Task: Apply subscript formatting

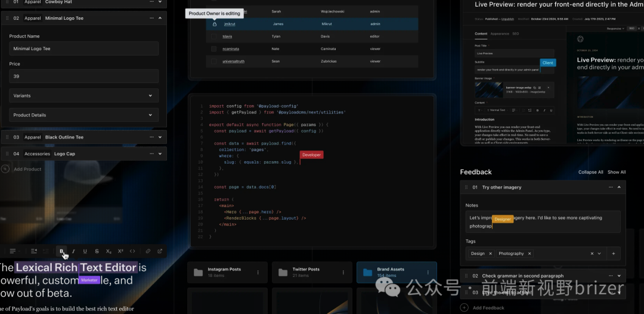Action: pyautogui.click(x=109, y=251)
